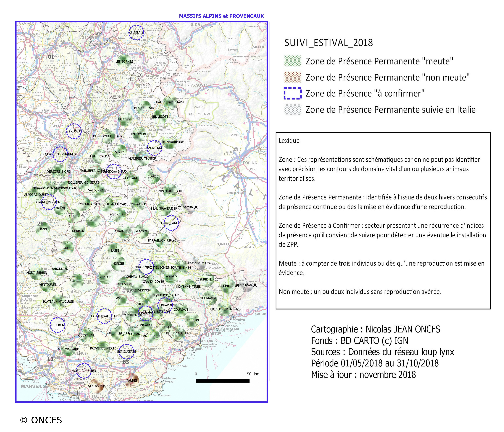Click the LUBERON dashed zone label
Image resolution: width=504 pixels, height=432 pixels.
pos(58,325)
